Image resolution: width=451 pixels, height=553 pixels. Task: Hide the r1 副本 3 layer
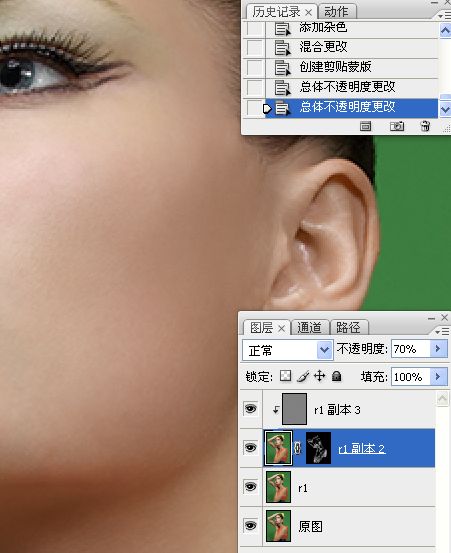[x=250, y=409]
